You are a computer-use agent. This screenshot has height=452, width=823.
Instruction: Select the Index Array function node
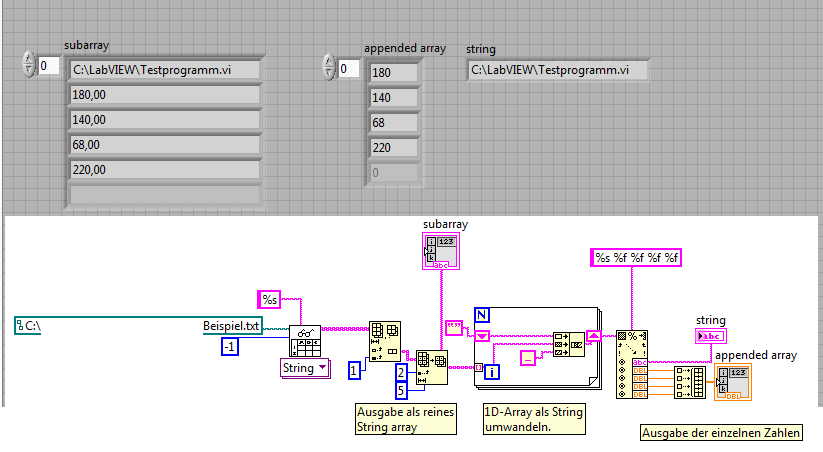click(385, 342)
